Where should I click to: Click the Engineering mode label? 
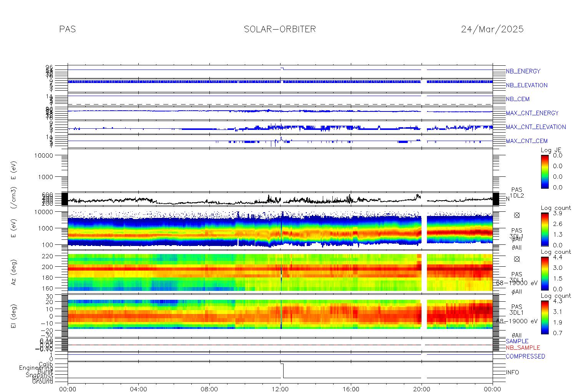(x=37, y=368)
